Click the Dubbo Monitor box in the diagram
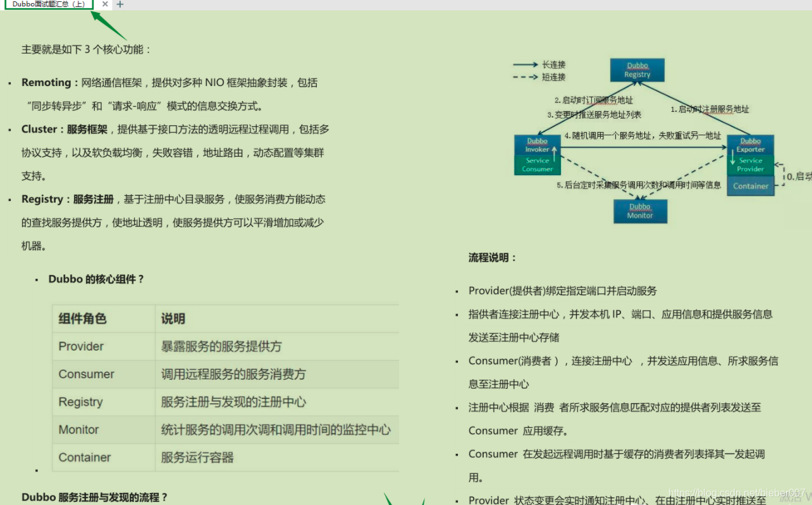This screenshot has width=812, height=505. (640, 211)
